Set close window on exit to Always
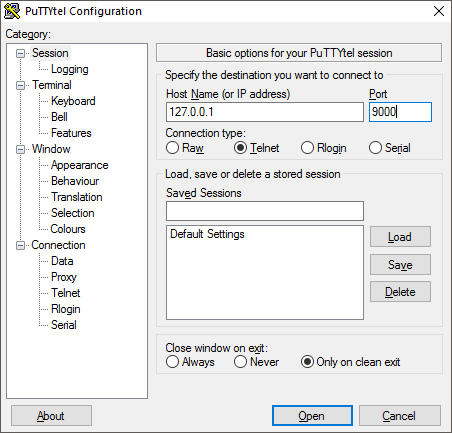The width and height of the screenshot is (452, 433). tap(172, 362)
